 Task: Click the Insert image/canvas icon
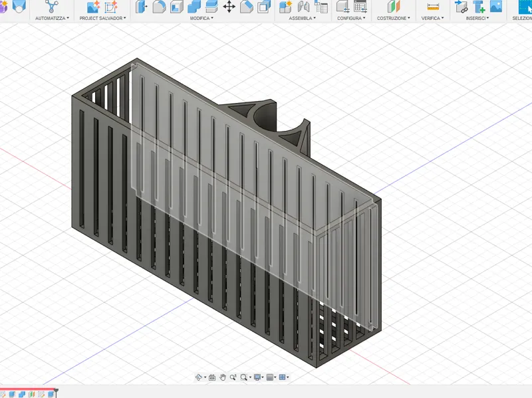tap(496, 7)
